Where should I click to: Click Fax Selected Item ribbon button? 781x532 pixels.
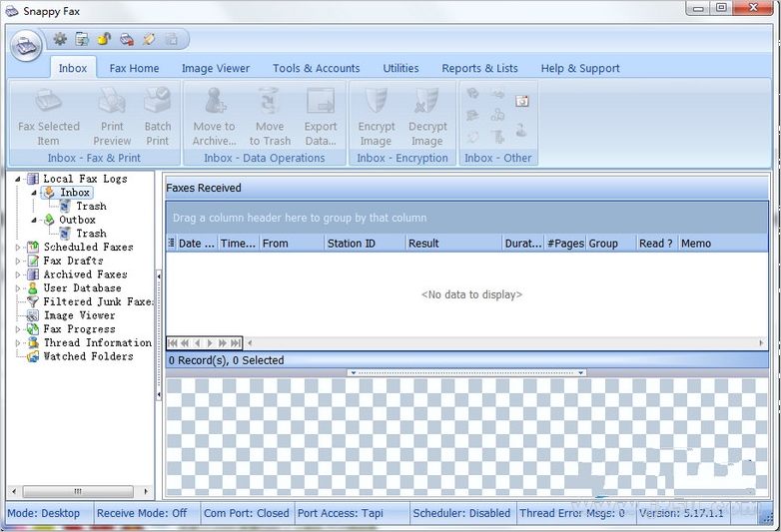(x=49, y=117)
